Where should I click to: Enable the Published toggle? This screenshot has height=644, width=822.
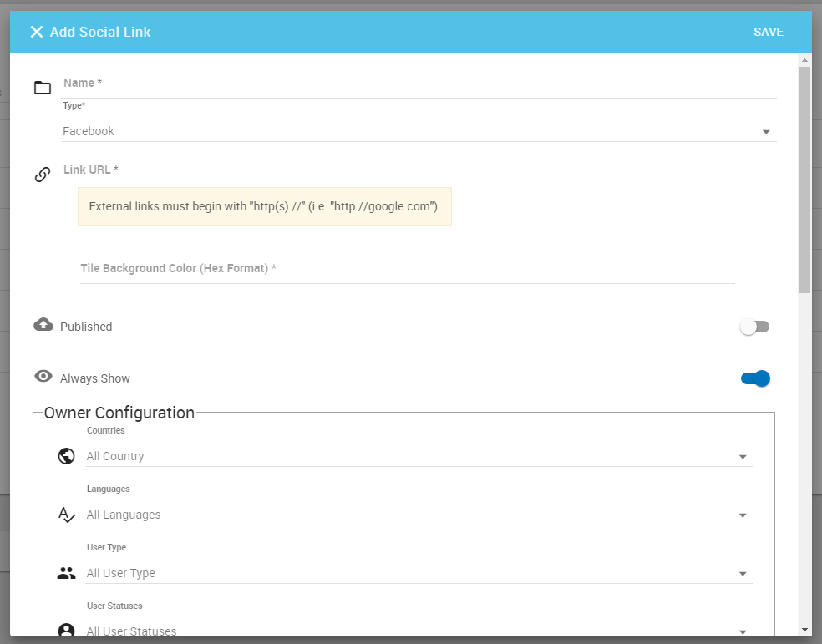[754, 327]
